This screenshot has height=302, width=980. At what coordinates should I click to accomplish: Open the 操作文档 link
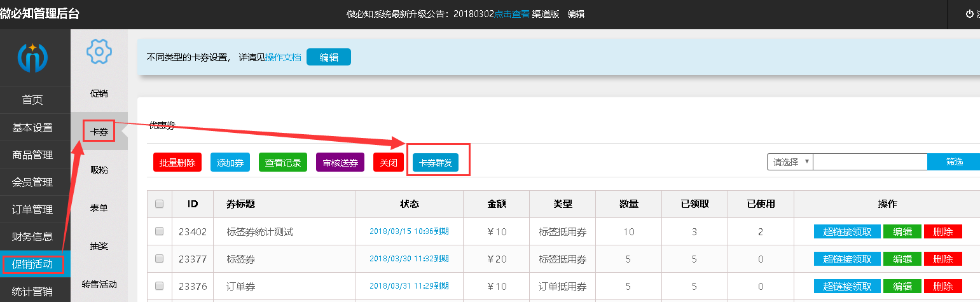point(283,57)
